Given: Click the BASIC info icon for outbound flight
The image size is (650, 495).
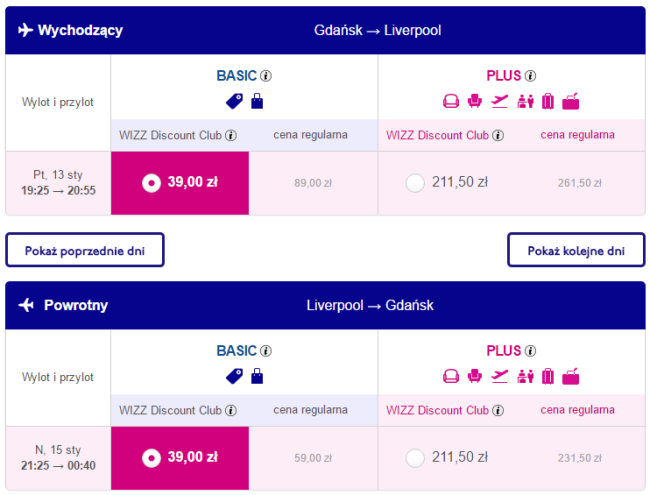Looking at the screenshot, I should [267, 76].
